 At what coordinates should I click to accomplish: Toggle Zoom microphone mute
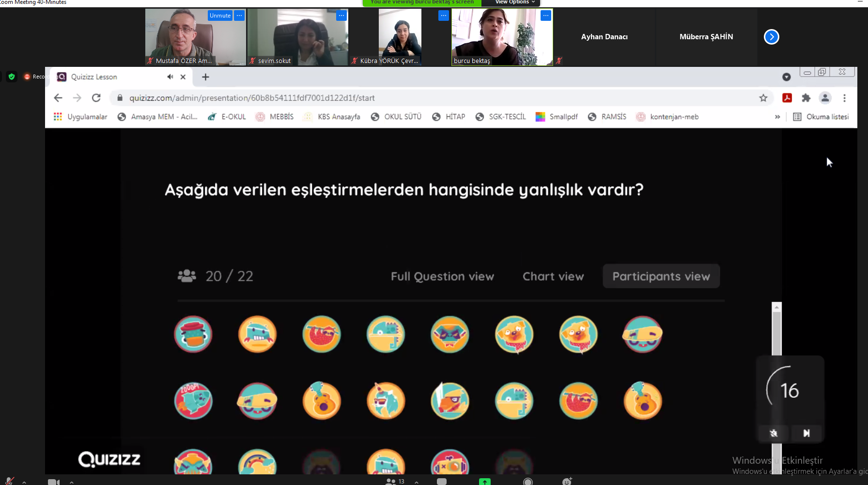9,481
